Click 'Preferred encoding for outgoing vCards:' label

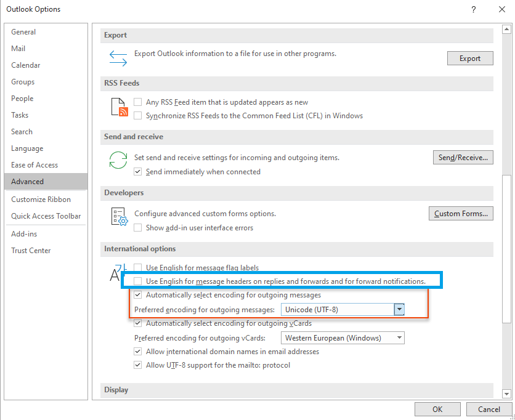point(200,338)
